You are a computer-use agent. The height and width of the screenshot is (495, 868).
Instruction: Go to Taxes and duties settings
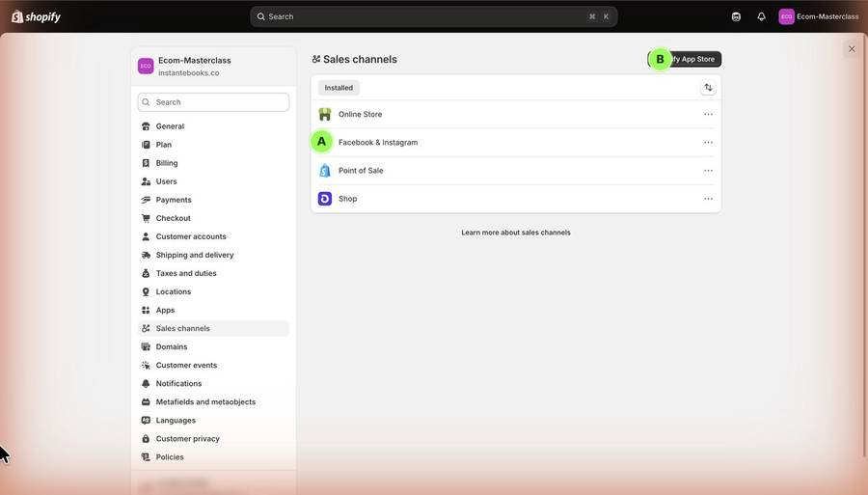(213, 273)
